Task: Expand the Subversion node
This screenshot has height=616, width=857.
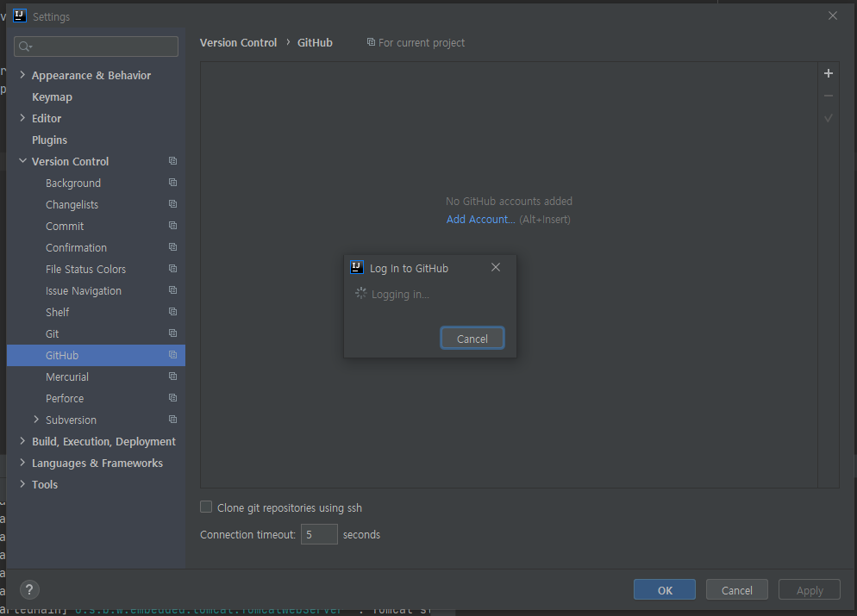Action: 36,420
